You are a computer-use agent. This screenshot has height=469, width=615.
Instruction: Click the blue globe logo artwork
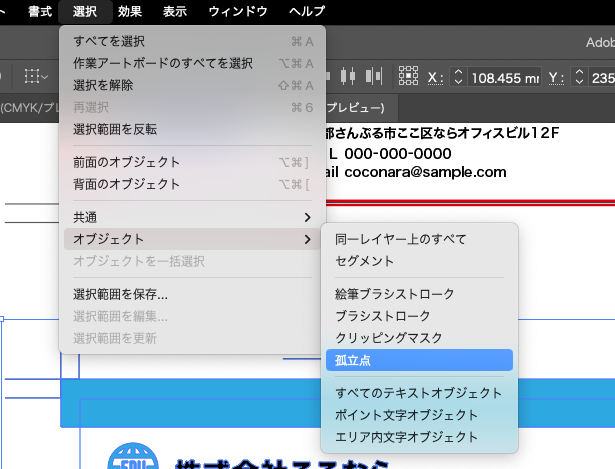click(133, 457)
